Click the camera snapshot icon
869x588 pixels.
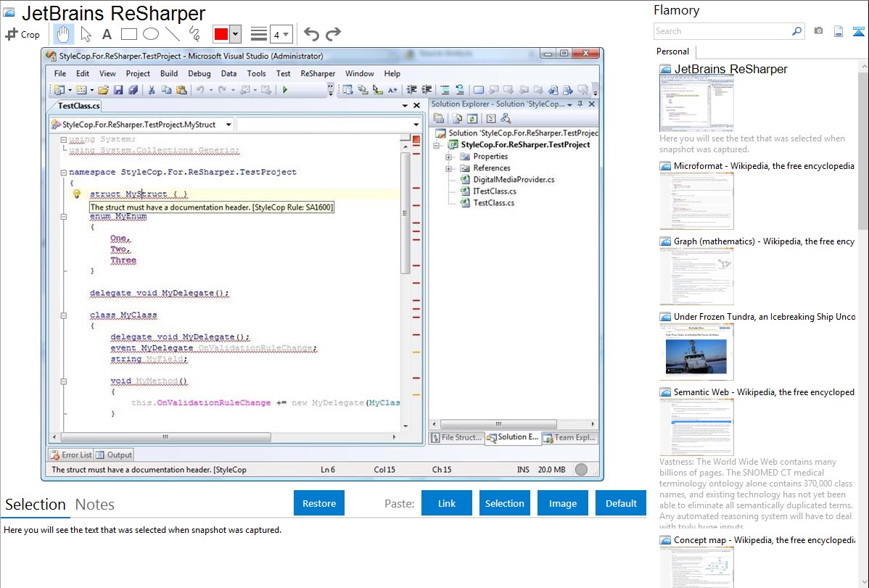[x=818, y=31]
